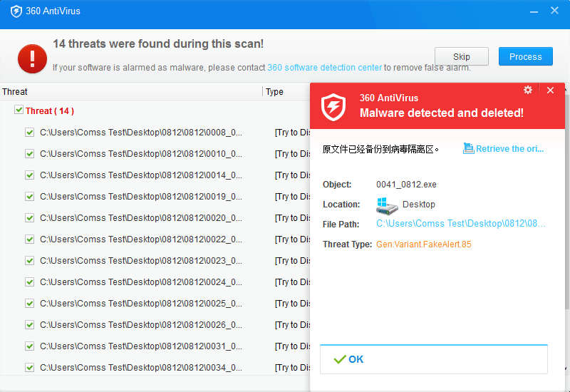Click the Retrieve the original file icon

click(x=468, y=148)
